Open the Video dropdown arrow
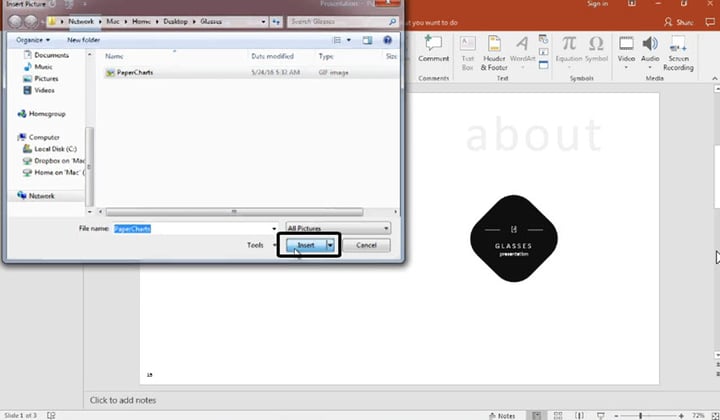Screen dimensions: 720x420 [x=626, y=68]
